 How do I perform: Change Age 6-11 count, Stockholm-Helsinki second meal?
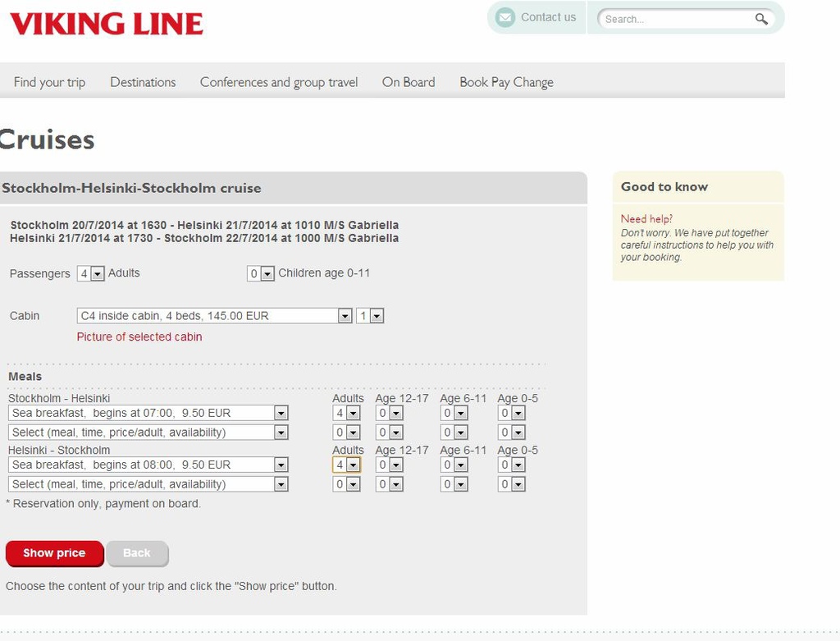click(454, 432)
